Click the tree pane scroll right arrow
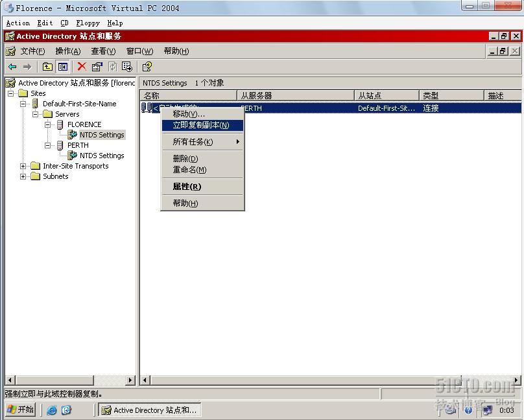The height and width of the screenshot is (420, 524). [x=130, y=380]
